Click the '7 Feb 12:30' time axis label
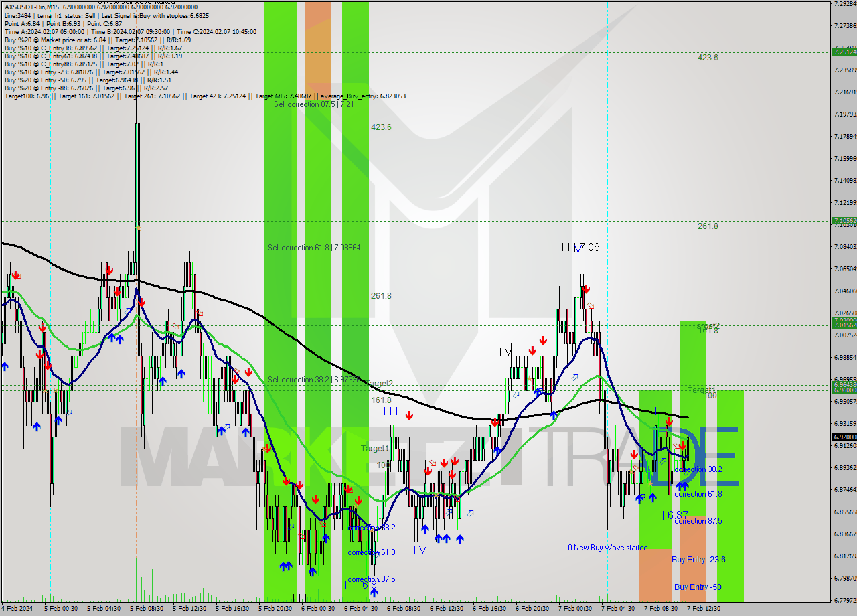 704,609
